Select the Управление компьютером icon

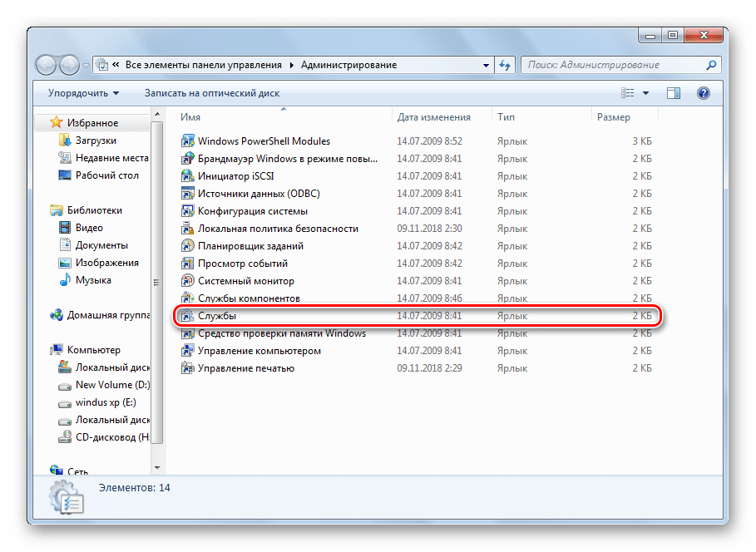[187, 351]
